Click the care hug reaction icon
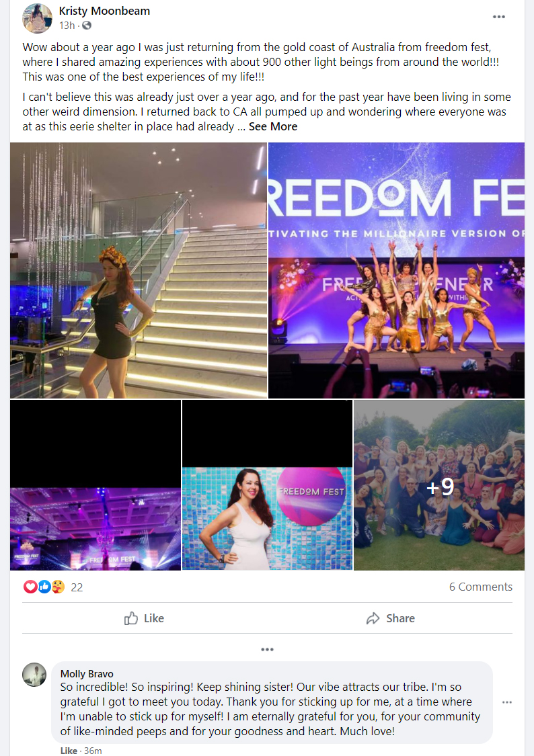 [58, 587]
